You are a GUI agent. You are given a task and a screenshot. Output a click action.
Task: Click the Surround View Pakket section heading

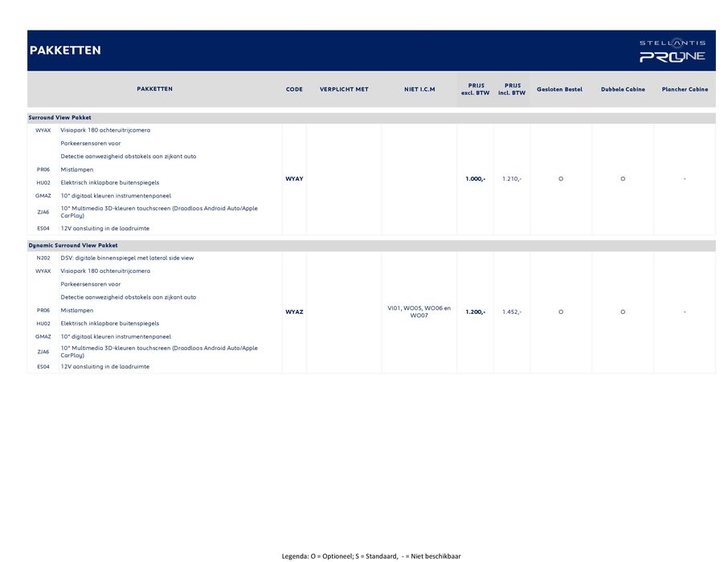click(x=60, y=118)
